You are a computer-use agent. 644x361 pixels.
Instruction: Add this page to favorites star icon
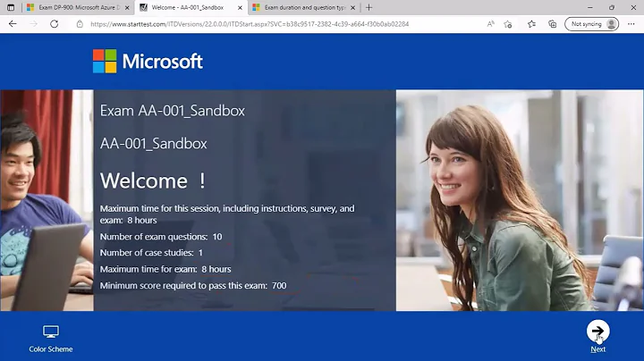(508, 24)
